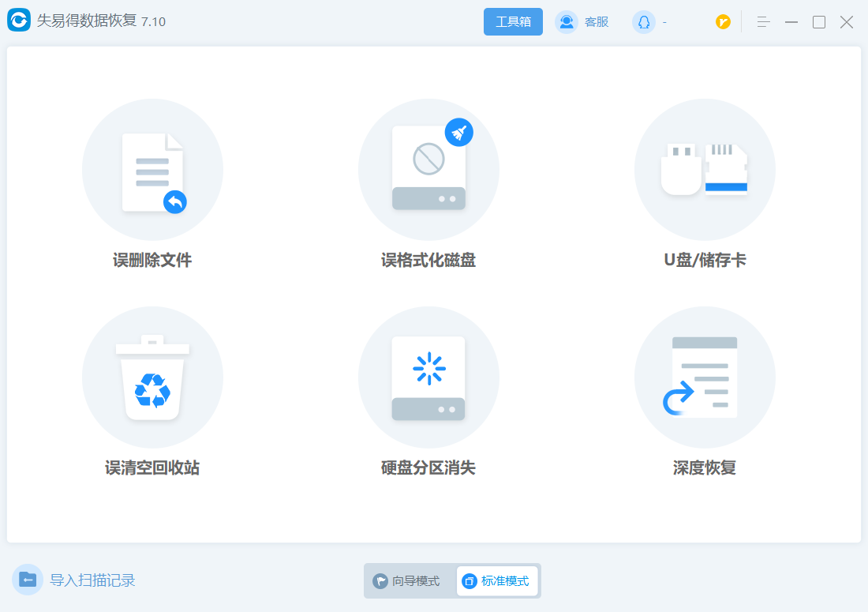The image size is (868, 612).
Task: Click the 客服 text label
Action: click(597, 22)
